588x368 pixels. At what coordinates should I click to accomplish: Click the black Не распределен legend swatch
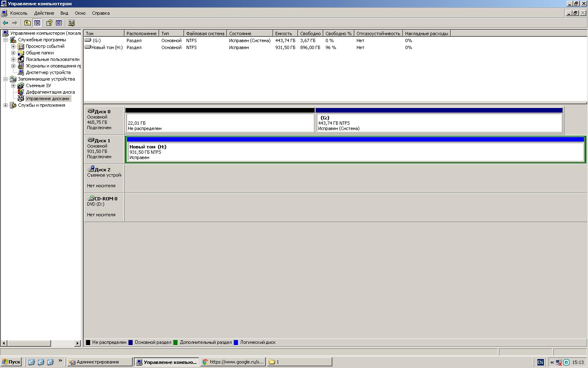click(88, 343)
